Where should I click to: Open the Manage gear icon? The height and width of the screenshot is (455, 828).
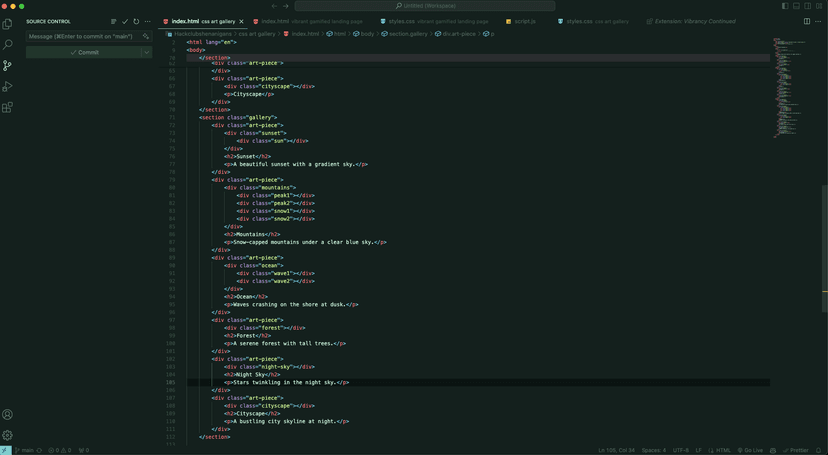click(8, 435)
